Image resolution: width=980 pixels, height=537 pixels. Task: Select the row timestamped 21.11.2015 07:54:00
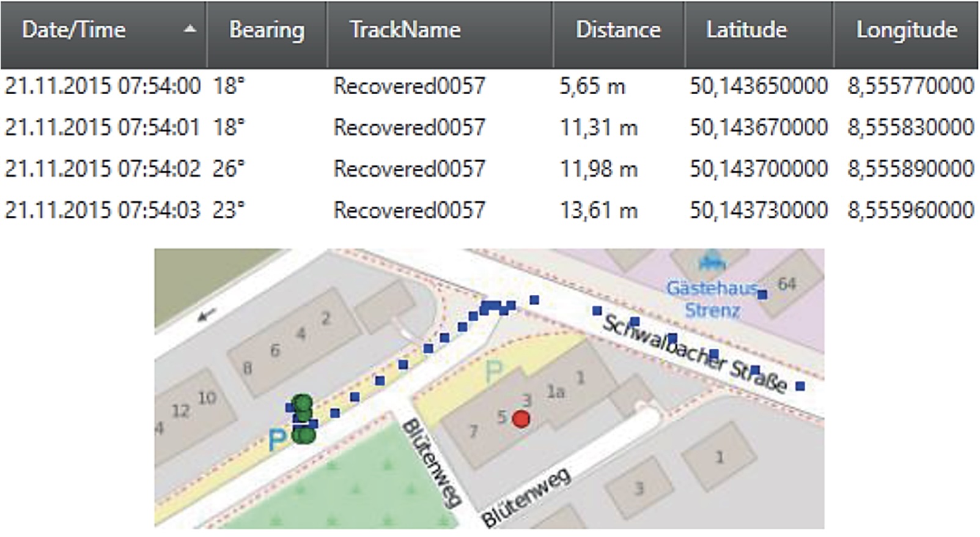click(x=490, y=86)
